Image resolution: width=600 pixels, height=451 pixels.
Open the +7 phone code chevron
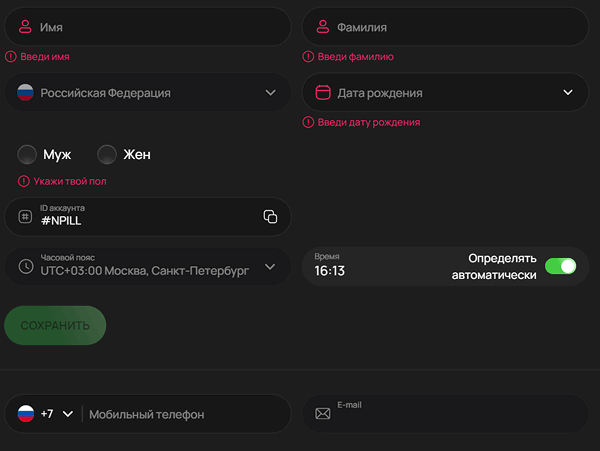[68, 414]
